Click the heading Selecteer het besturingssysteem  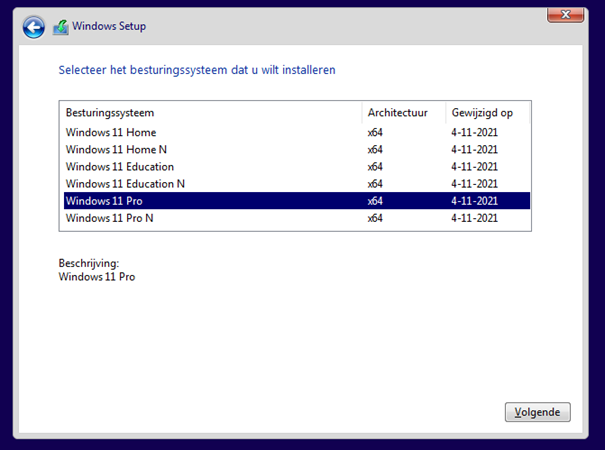point(197,70)
